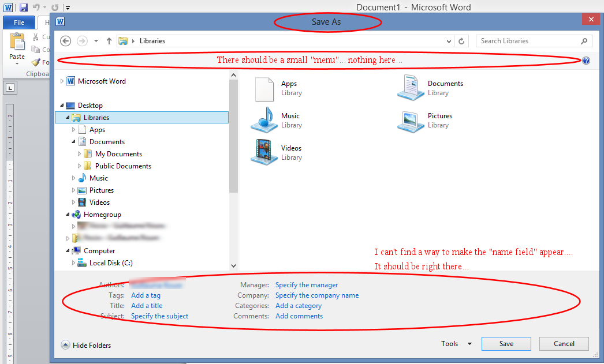
Task: Select Homegroup in the navigation tree
Action: click(x=102, y=215)
